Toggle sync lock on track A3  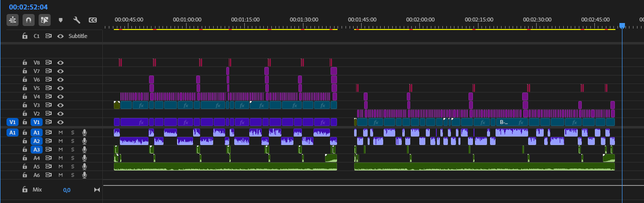point(48,149)
